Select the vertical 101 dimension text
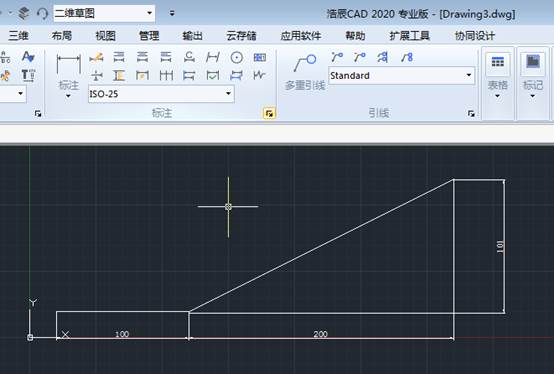The width and height of the screenshot is (554, 374). pyautogui.click(x=500, y=247)
